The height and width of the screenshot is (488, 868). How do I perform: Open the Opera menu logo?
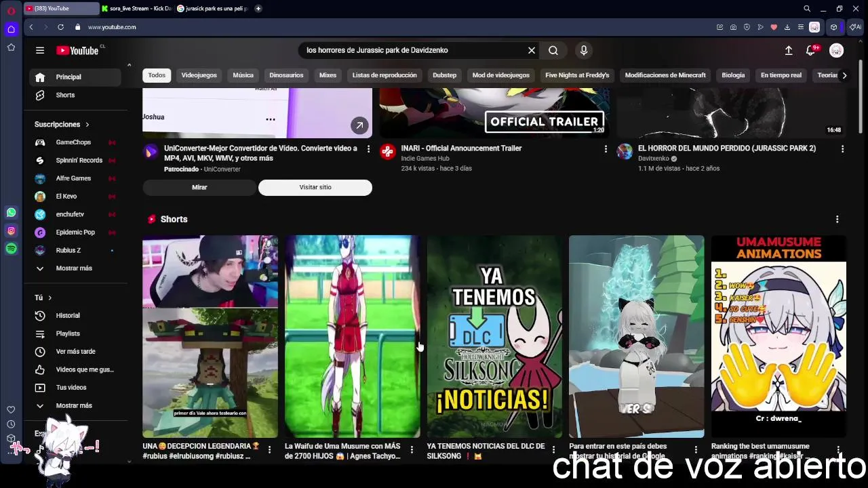coord(11,9)
